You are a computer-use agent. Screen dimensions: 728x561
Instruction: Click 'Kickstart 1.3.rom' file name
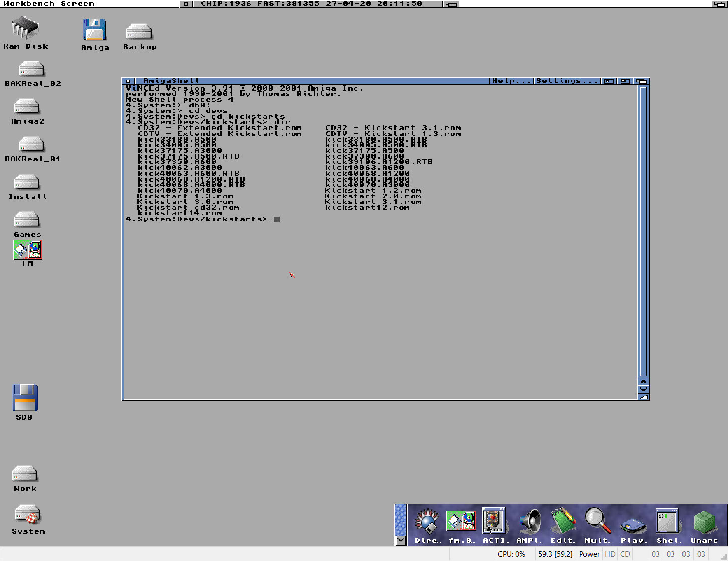tap(185, 196)
